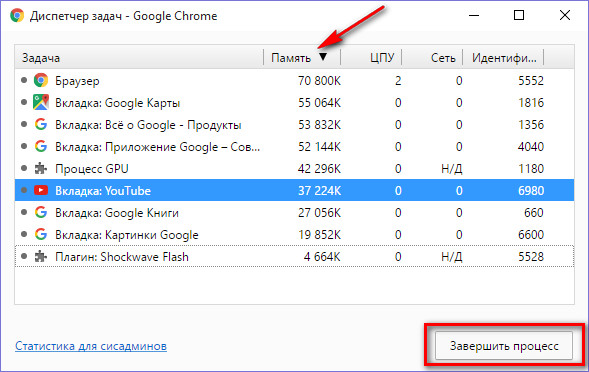Click the puzzle icon beside Процесс GPU

[x=41, y=169]
